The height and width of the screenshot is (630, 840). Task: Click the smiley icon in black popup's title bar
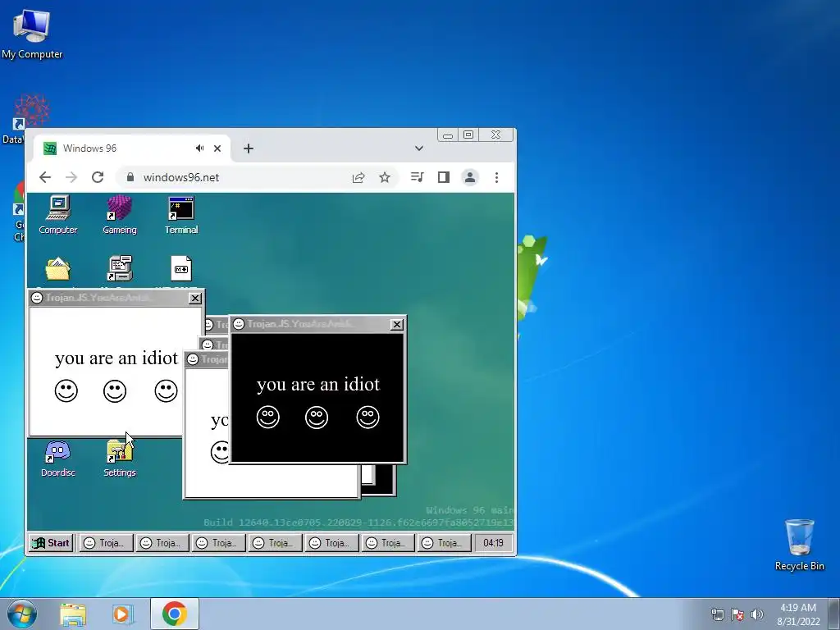pyautogui.click(x=239, y=324)
